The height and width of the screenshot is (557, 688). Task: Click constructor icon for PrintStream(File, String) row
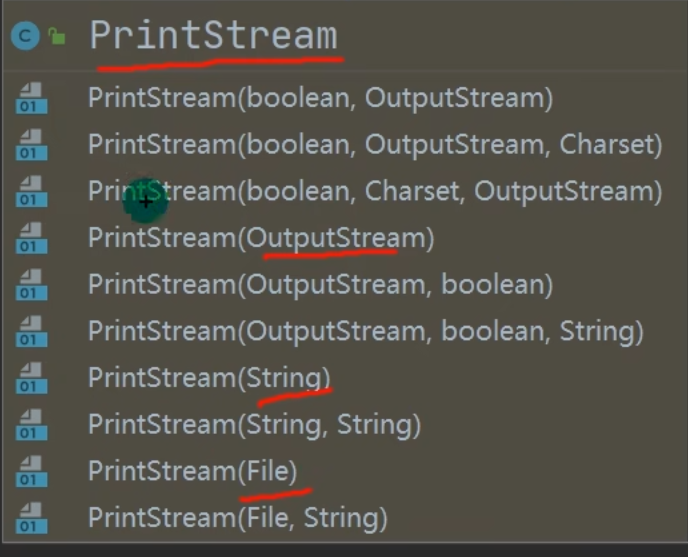click(x=31, y=519)
